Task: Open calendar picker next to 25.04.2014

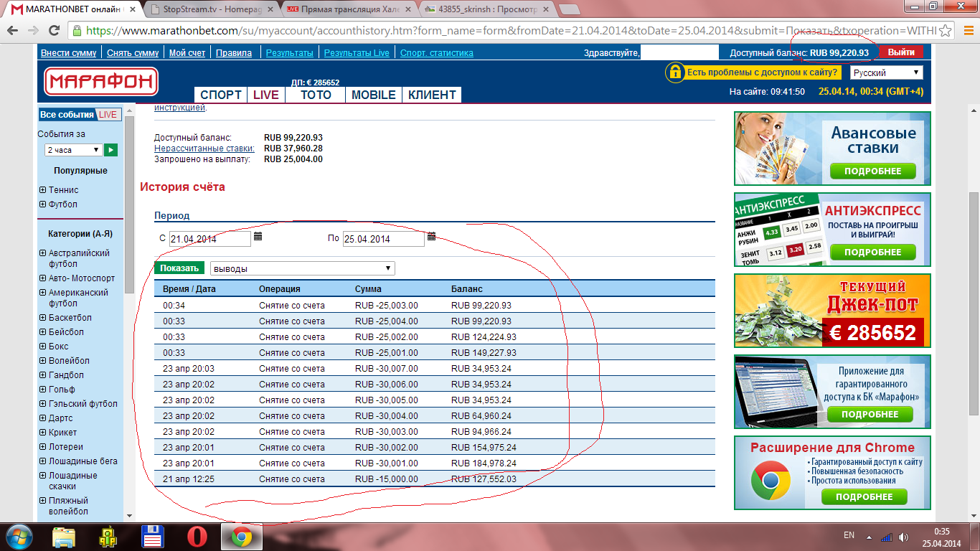Action: click(x=432, y=236)
